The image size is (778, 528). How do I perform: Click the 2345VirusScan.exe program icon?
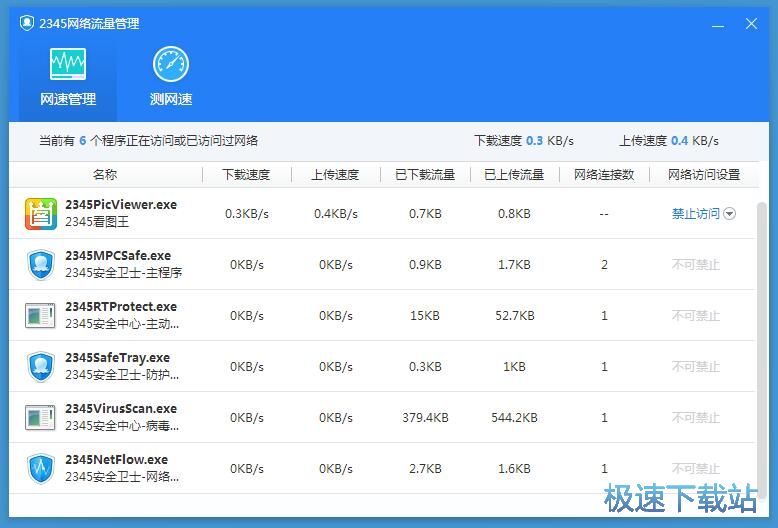click(x=40, y=418)
